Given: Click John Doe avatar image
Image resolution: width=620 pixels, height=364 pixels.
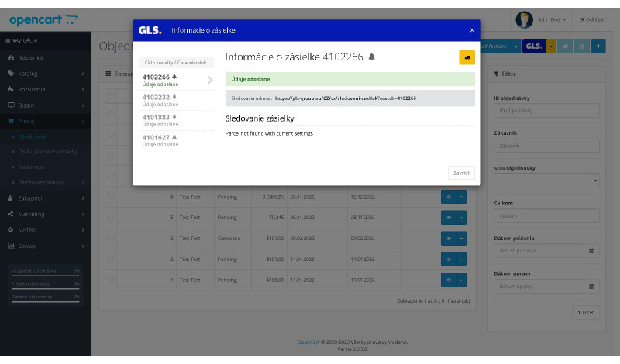Looking at the screenshot, I should click(524, 19).
